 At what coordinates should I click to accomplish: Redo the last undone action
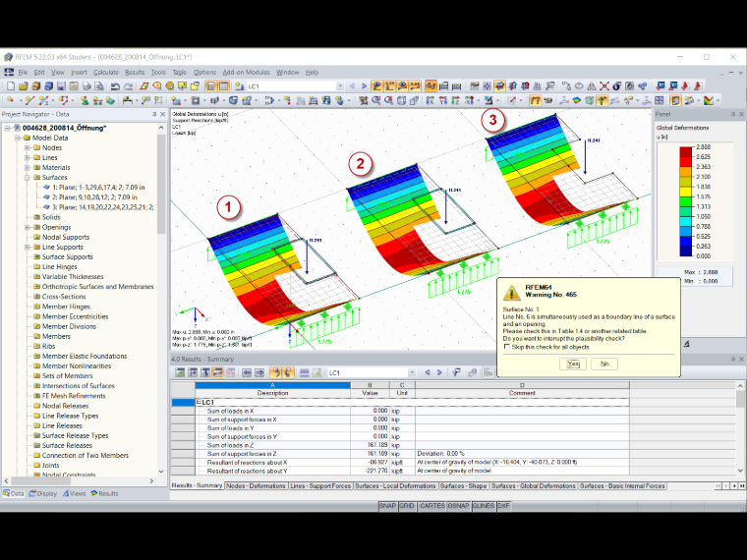pos(128,86)
